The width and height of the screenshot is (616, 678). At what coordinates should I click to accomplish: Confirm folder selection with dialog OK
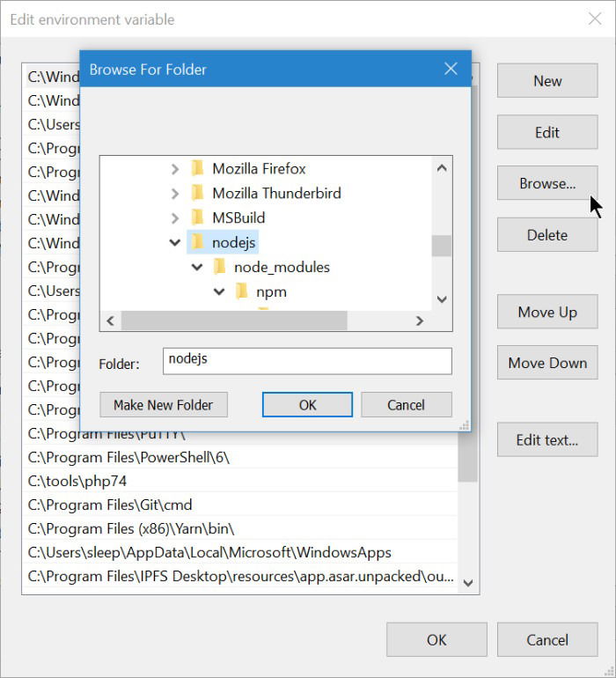click(x=307, y=405)
